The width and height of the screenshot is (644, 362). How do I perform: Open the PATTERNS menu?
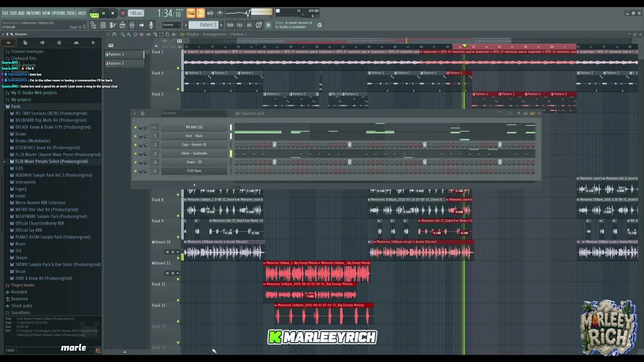tap(33, 13)
